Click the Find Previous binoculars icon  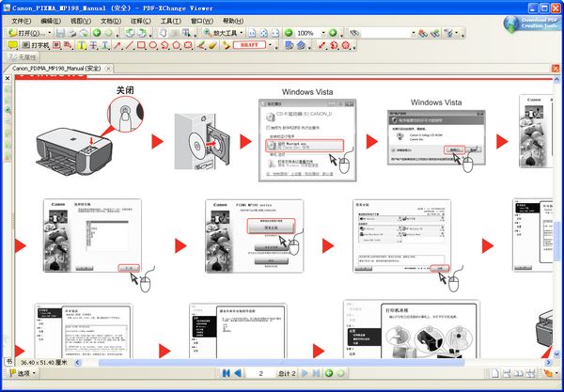click(x=423, y=33)
